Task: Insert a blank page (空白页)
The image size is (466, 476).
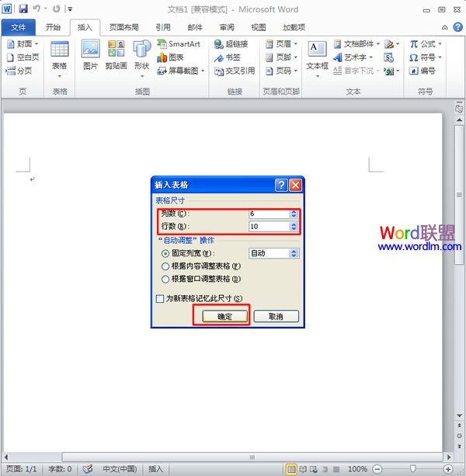Action: (23, 57)
